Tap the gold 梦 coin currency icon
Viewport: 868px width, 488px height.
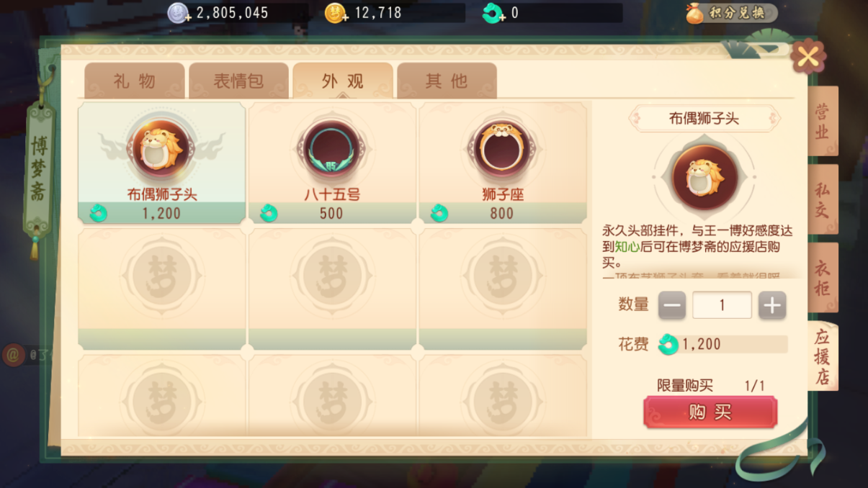click(336, 13)
